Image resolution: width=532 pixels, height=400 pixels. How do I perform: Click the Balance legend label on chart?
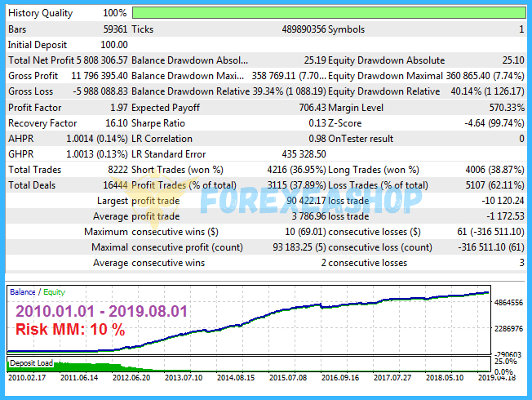pos(22,291)
